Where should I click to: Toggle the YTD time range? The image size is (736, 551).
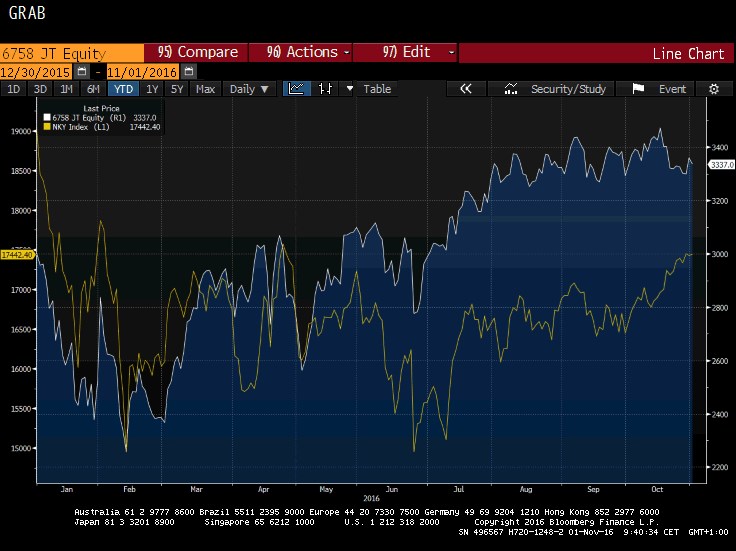tap(124, 89)
